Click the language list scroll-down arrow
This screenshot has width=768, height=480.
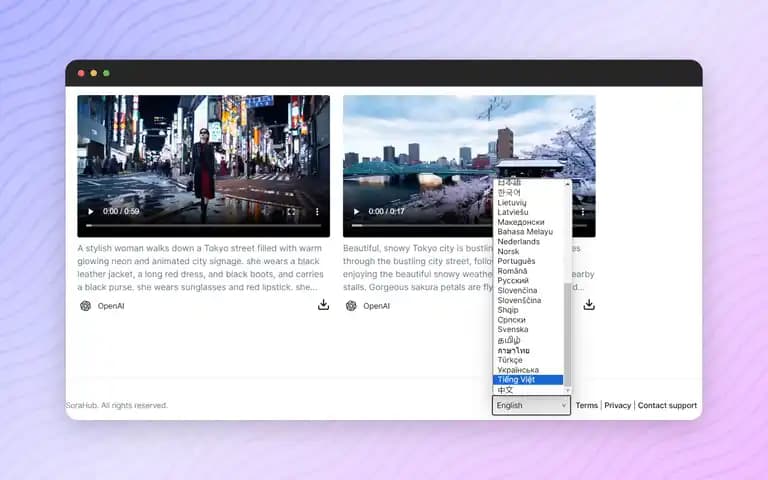click(568, 390)
